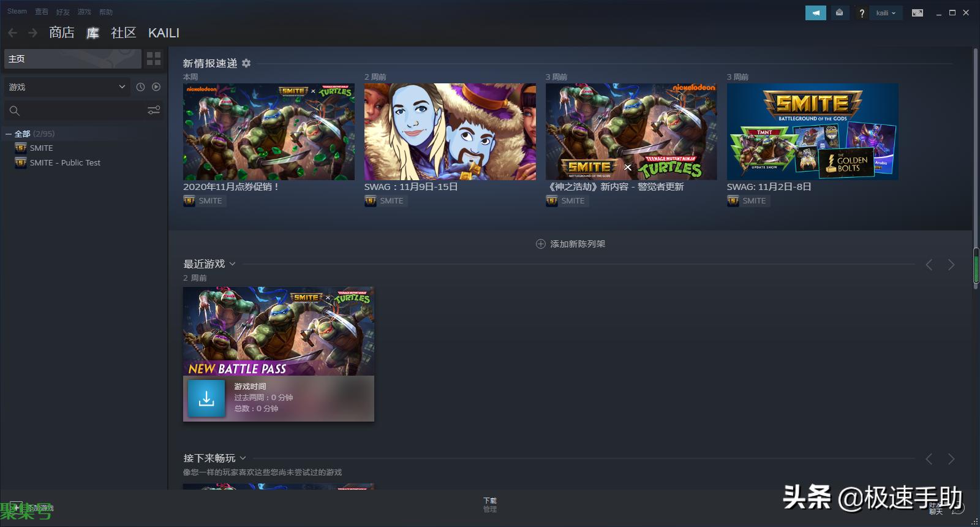The height and width of the screenshot is (527, 980).
Task: Expand the 游戏 category dropdown
Action: [x=67, y=87]
